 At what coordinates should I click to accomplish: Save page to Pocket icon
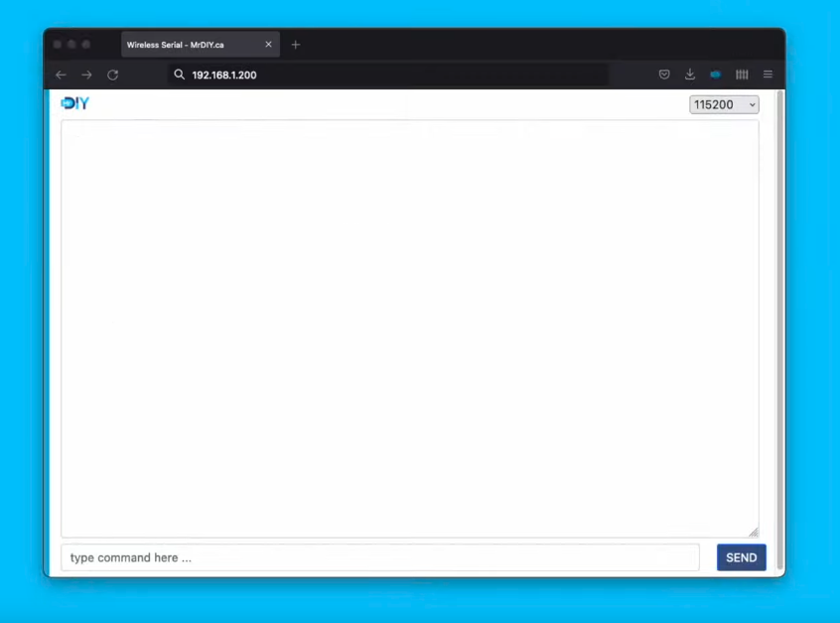coord(664,75)
